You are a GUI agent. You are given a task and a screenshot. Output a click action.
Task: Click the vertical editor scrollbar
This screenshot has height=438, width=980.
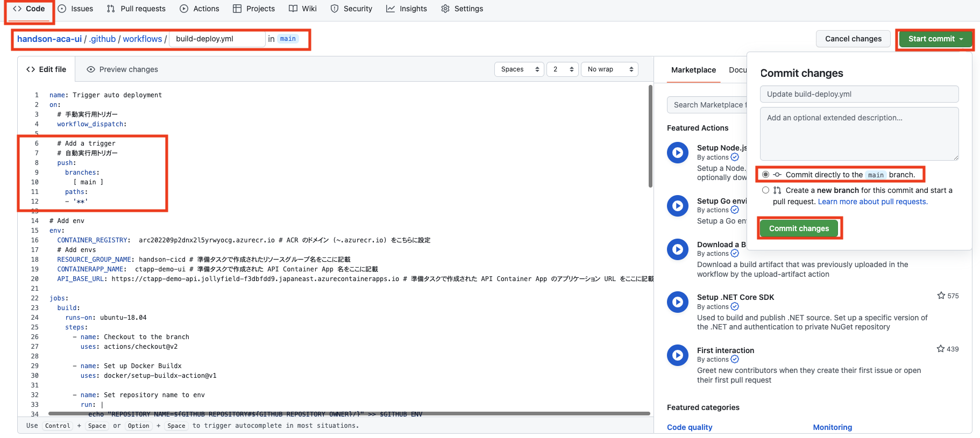(x=650, y=136)
